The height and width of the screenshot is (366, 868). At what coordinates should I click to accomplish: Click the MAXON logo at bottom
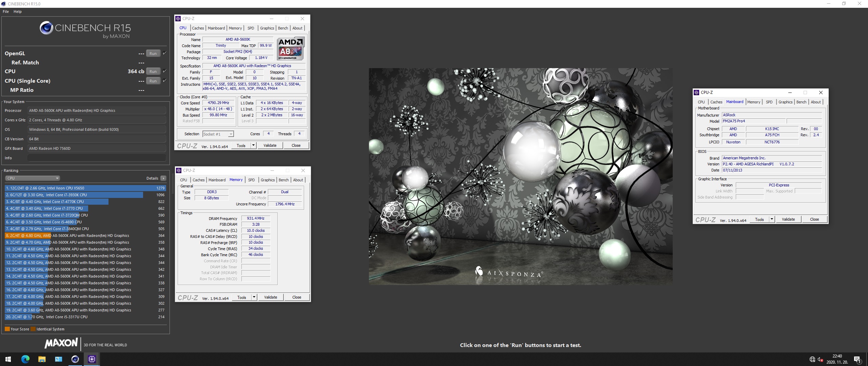[x=61, y=343]
